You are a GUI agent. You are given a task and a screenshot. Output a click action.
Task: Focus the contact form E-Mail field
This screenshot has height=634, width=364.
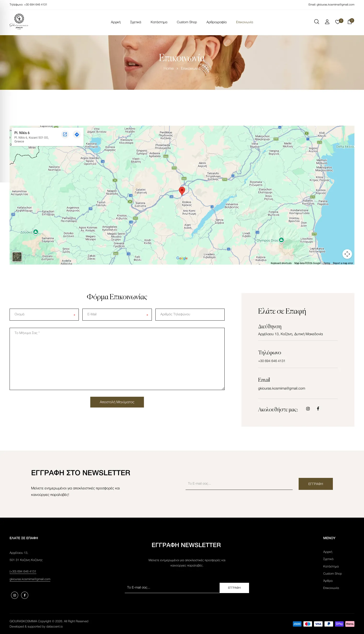click(117, 314)
